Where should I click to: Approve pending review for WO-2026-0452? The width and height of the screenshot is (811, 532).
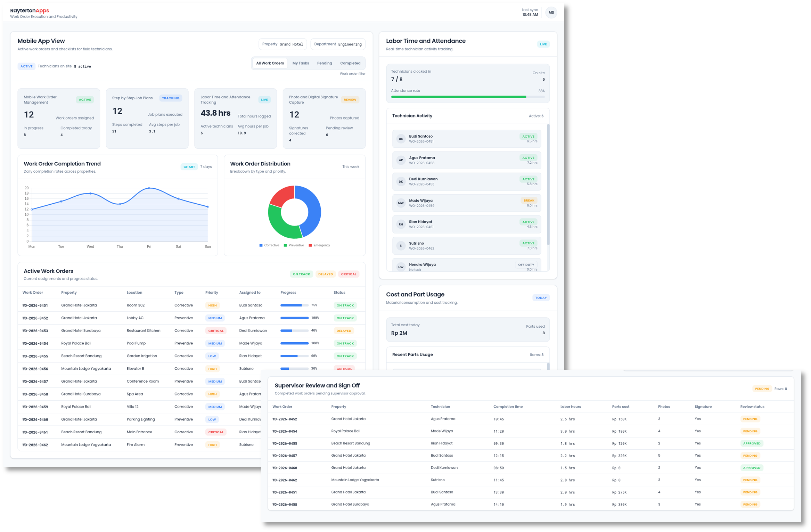750,419
